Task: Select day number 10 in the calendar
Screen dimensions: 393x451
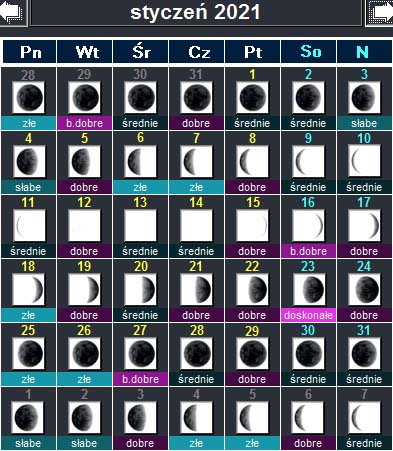Action: click(364, 138)
